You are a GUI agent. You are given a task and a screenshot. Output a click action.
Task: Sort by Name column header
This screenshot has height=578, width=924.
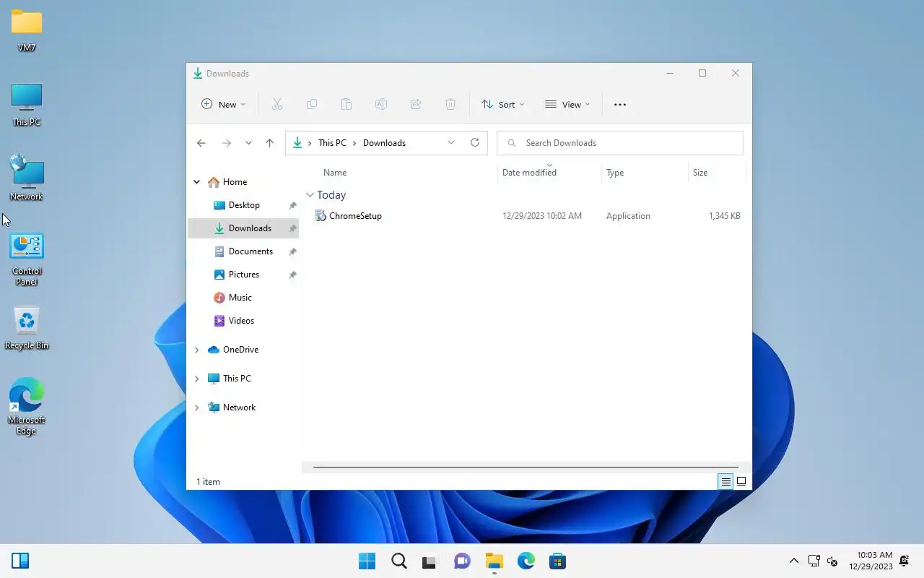[335, 173]
